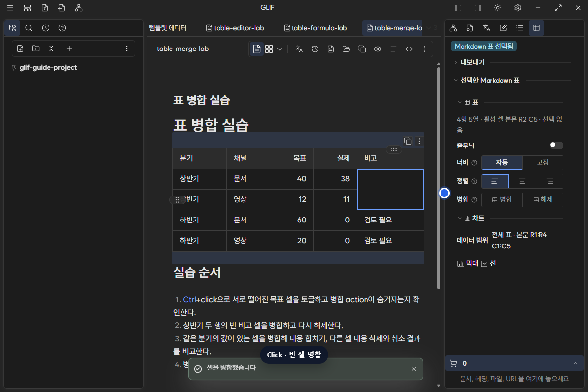The image size is (588, 392).
Task: Click the file import arrow icon in title bar
Action: coord(61,8)
